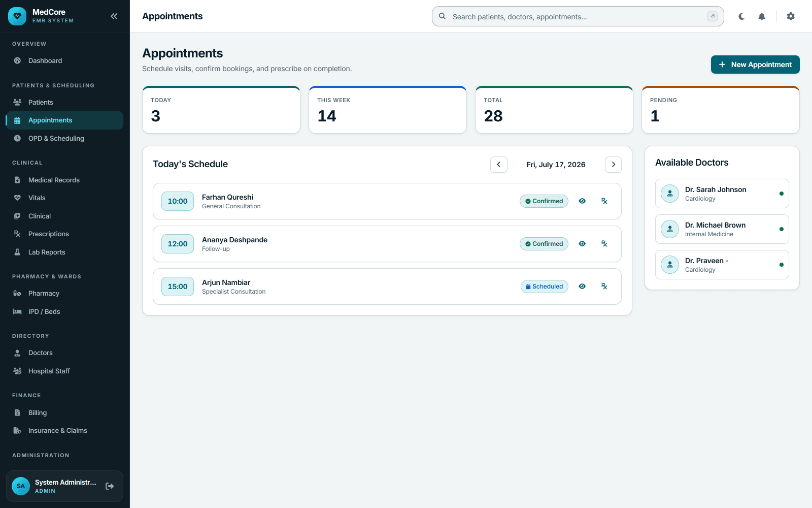812x508 pixels.
Task: Click the MedCore heart logo icon
Action: coord(17,16)
